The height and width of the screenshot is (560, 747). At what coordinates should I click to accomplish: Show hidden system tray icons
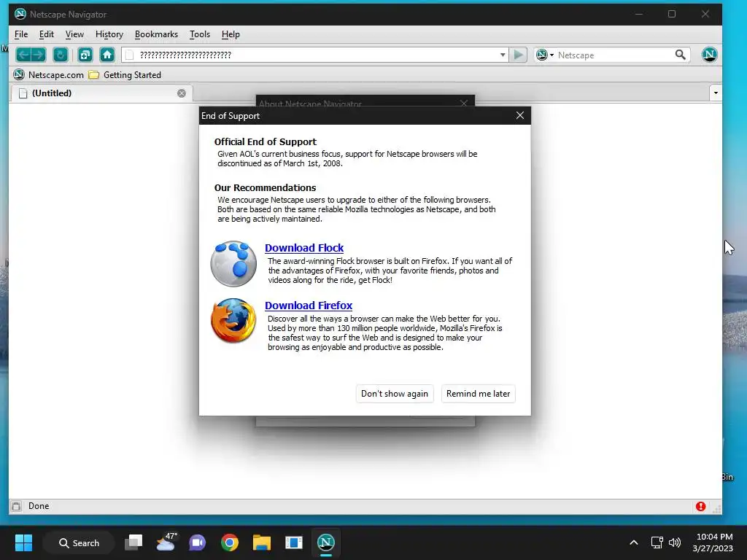click(634, 542)
